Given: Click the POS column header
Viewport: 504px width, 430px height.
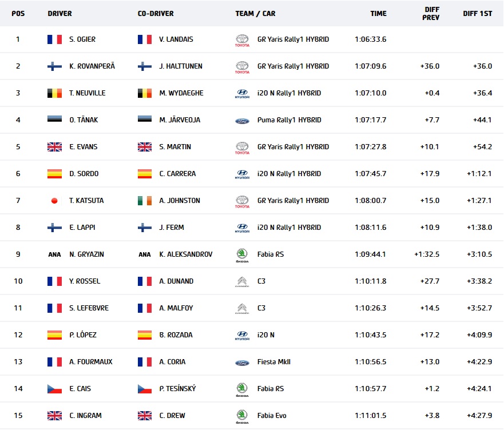Looking at the screenshot, I should click(x=18, y=14).
